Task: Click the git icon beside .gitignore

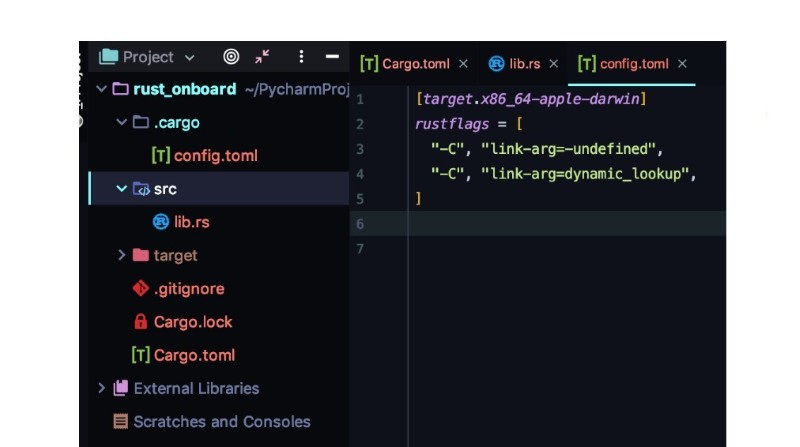Action: click(x=141, y=289)
